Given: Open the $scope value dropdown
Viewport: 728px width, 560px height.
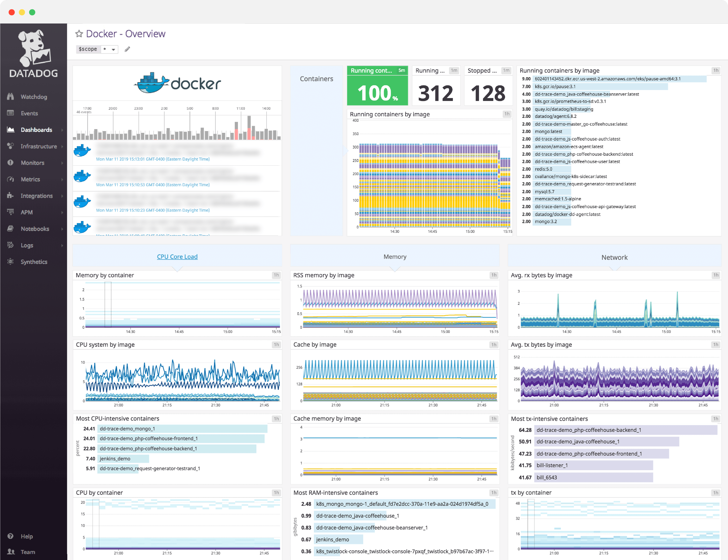Looking at the screenshot, I should 110,49.
